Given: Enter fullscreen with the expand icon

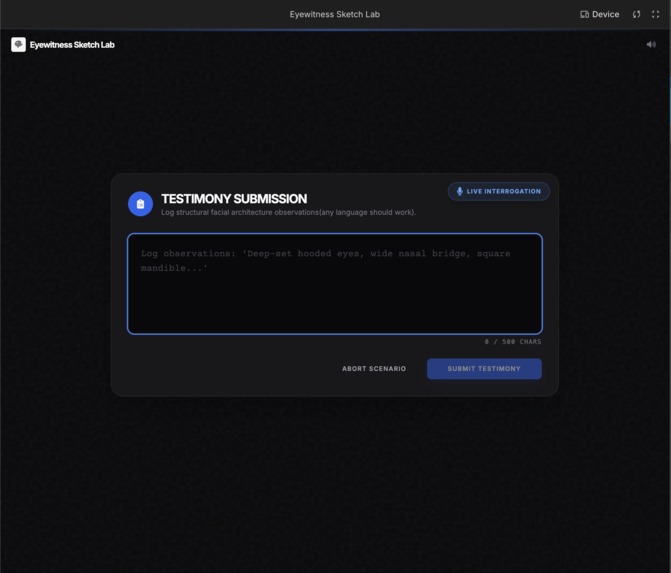Looking at the screenshot, I should 655,14.
